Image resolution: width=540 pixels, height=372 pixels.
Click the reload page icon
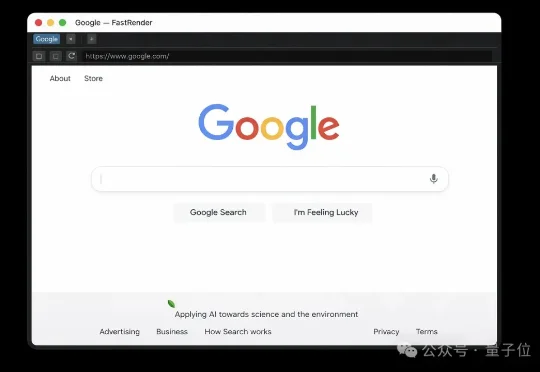pyautogui.click(x=72, y=56)
